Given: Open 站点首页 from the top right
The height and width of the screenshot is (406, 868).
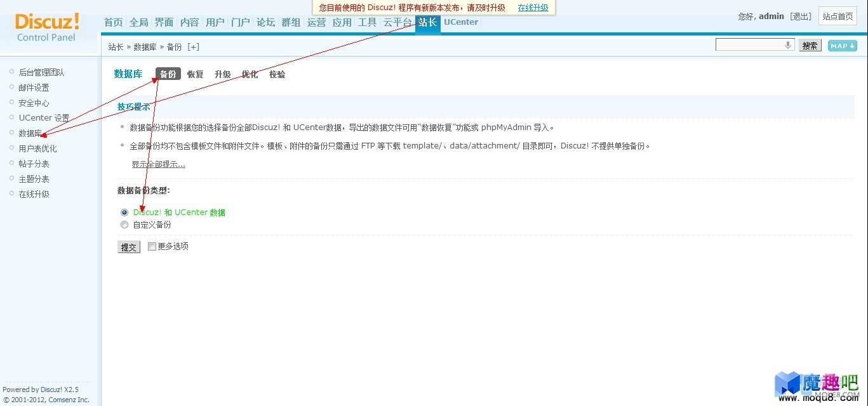Looking at the screenshot, I should (x=838, y=16).
